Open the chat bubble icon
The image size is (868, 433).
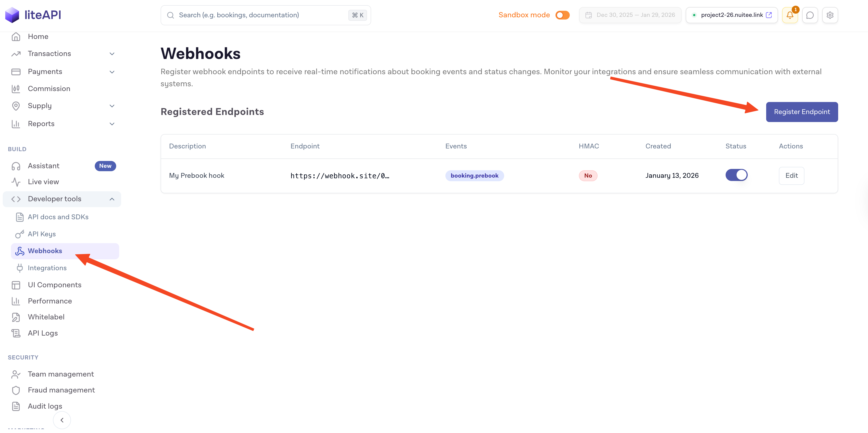pyautogui.click(x=810, y=15)
